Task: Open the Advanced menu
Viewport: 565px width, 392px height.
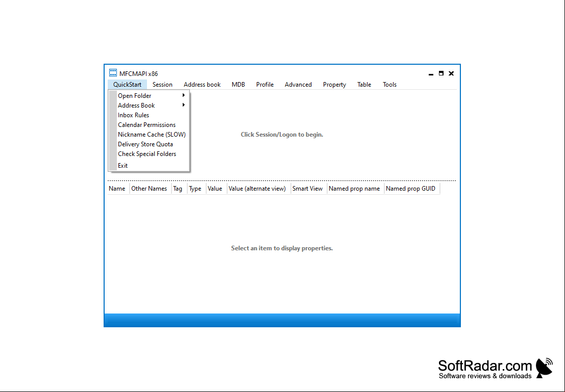Action: pyautogui.click(x=299, y=85)
